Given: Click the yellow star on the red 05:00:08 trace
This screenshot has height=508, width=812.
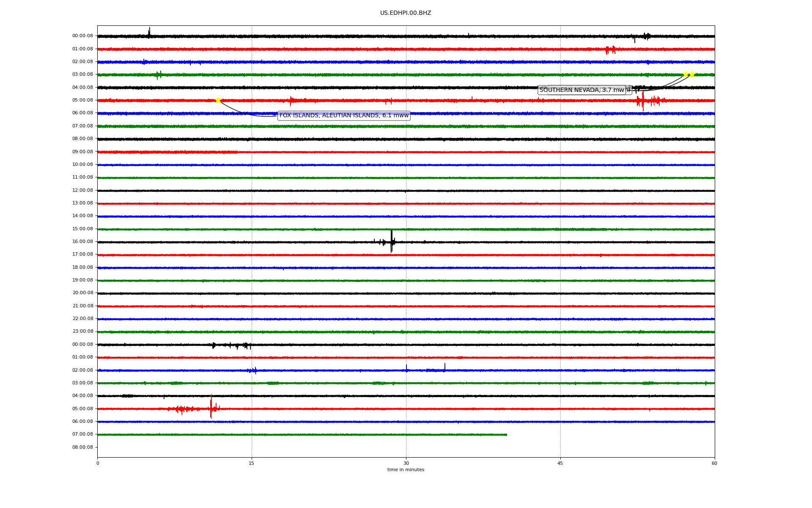Looking at the screenshot, I should point(218,100).
